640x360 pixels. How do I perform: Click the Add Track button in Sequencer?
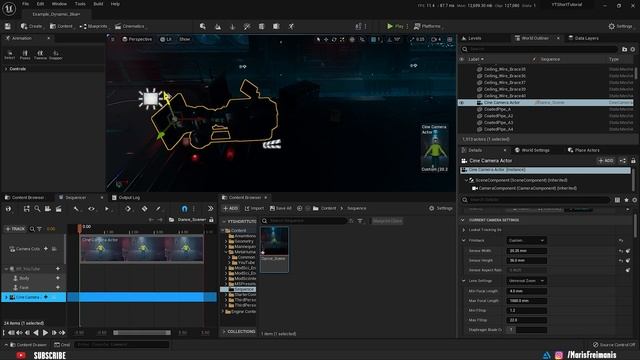[15, 229]
